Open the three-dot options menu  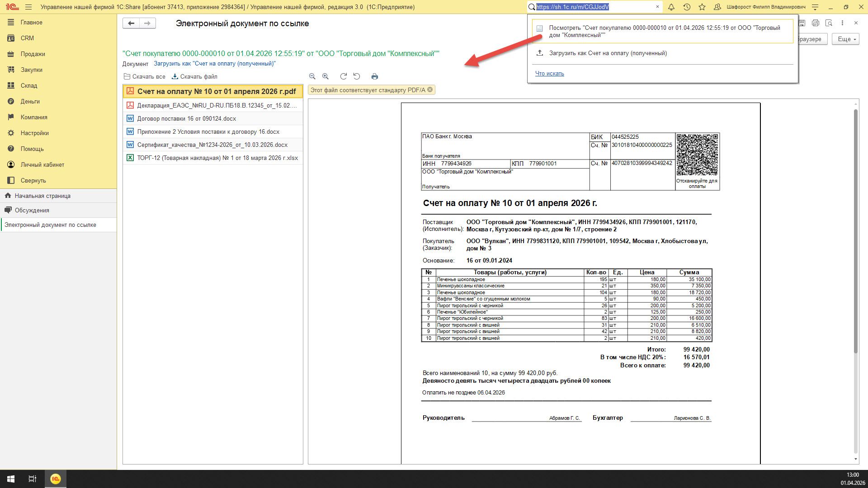(x=842, y=23)
